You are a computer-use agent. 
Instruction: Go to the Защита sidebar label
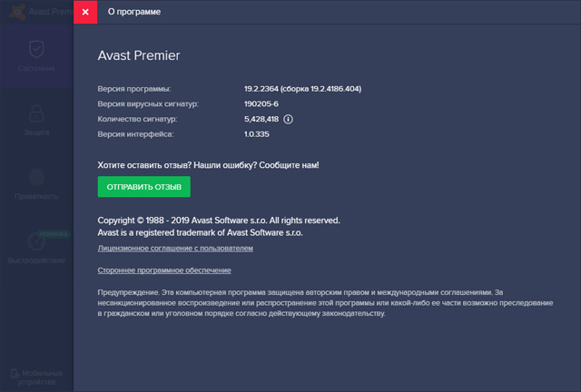[36, 132]
